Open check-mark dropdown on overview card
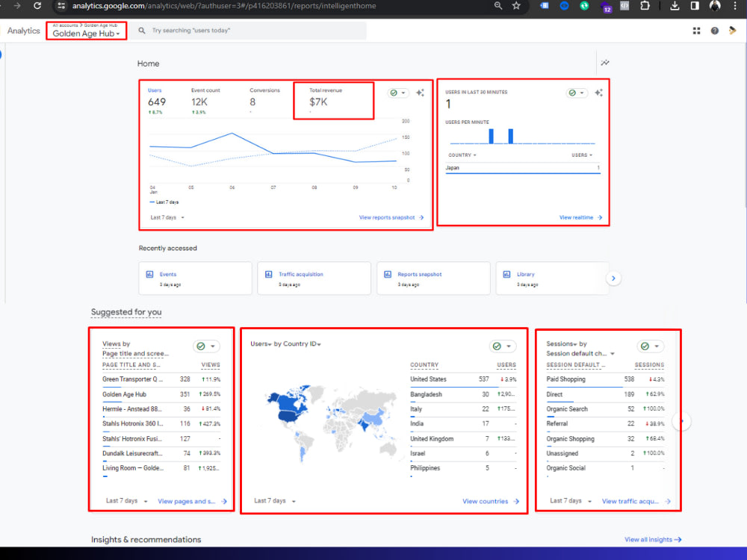 pyautogui.click(x=398, y=93)
